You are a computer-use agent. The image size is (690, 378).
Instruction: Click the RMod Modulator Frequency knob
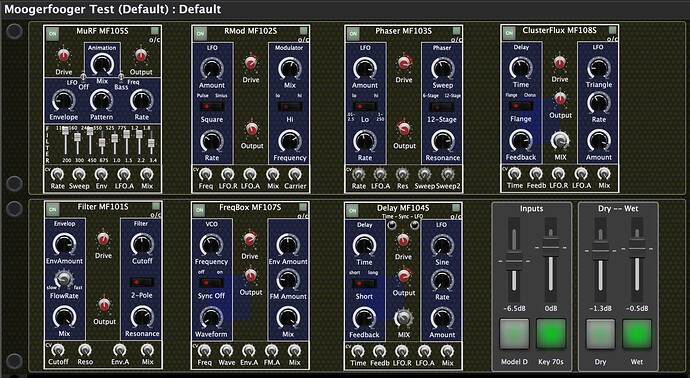tap(290, 141)
